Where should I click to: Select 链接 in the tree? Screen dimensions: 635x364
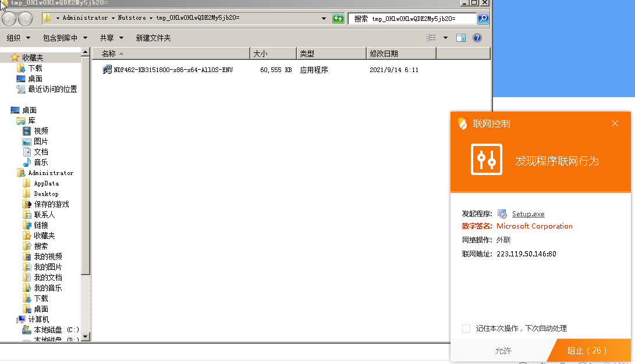(41, 225)
